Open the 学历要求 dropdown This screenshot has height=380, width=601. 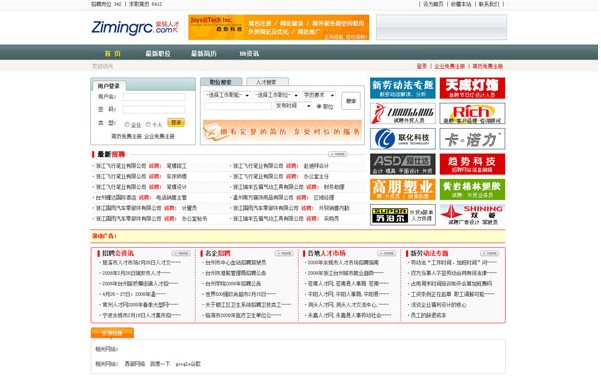click(x=319, y=95)
